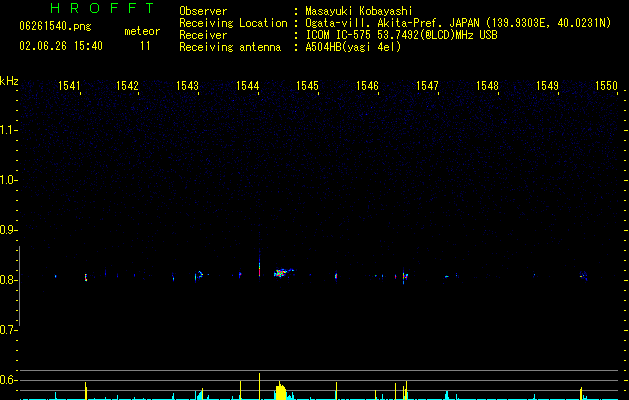The width and height of the screenshot is (629, 400).
Task: Click the 'Observer' field label
Action: tap(203, 11)
